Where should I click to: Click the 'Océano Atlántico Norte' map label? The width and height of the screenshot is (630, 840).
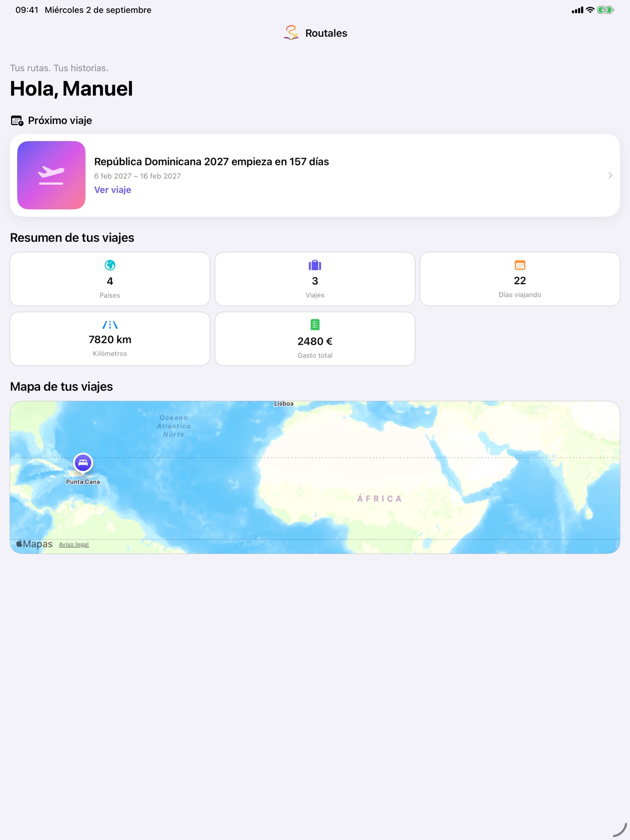click(174, 426)
